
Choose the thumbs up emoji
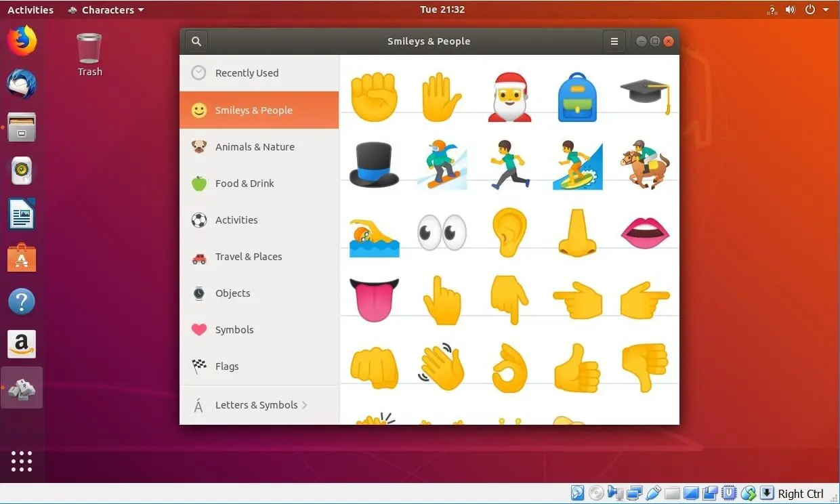pos(577,368)
